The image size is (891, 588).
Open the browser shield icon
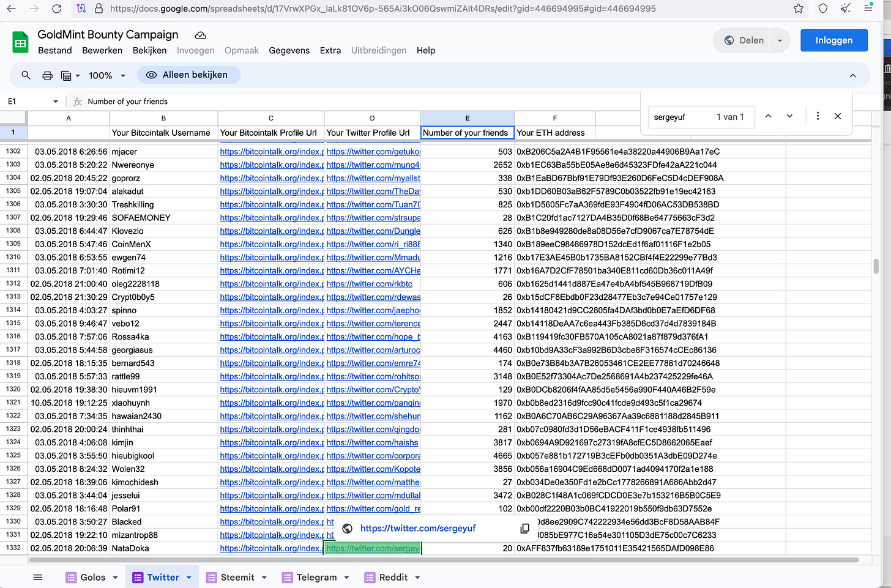tap(823, 9)
